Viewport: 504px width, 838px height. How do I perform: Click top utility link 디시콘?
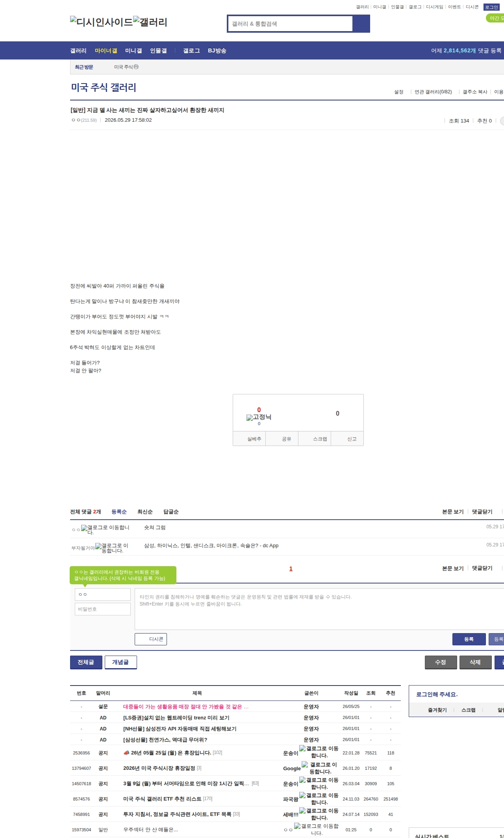point(472,7)
